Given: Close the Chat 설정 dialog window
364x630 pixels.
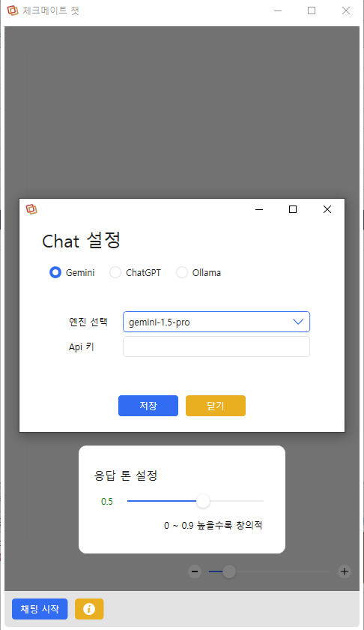Looking at the screenshot, I should 327,209.
